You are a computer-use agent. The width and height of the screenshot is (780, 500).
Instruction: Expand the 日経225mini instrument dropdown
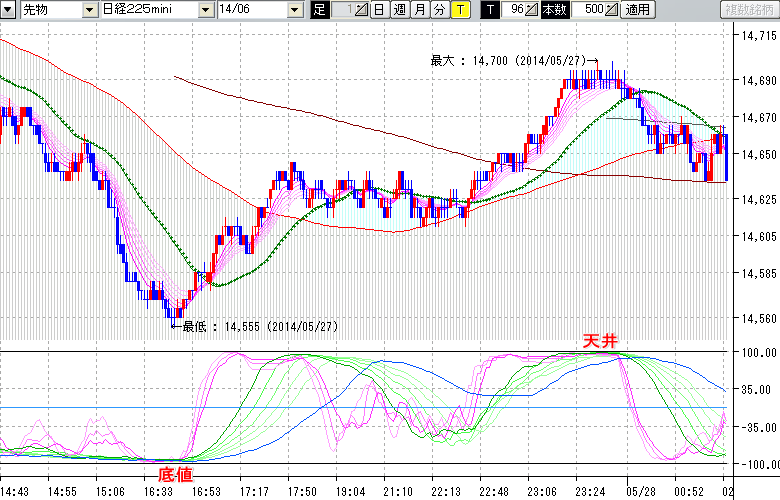205,10
